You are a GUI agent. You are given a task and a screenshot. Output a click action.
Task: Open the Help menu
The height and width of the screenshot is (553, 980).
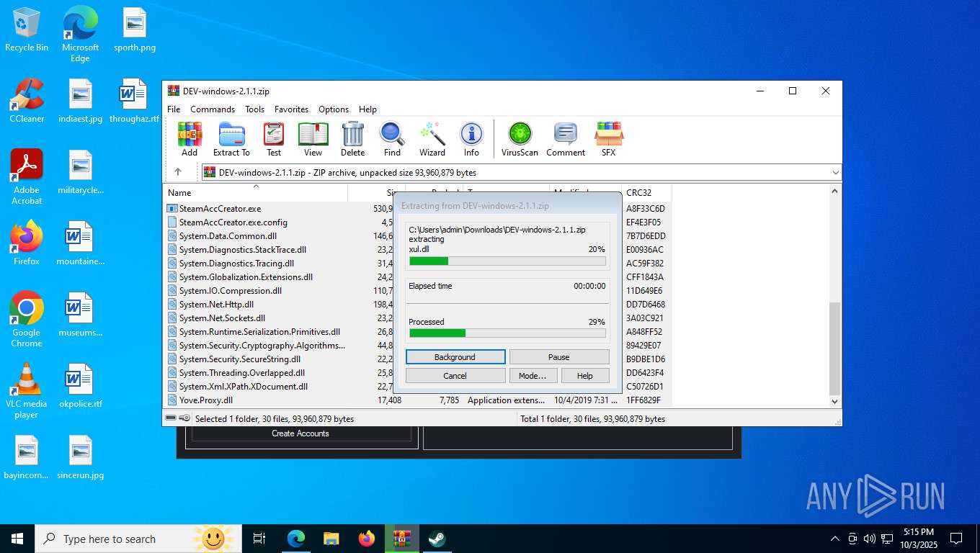click(x=367, y=109)
